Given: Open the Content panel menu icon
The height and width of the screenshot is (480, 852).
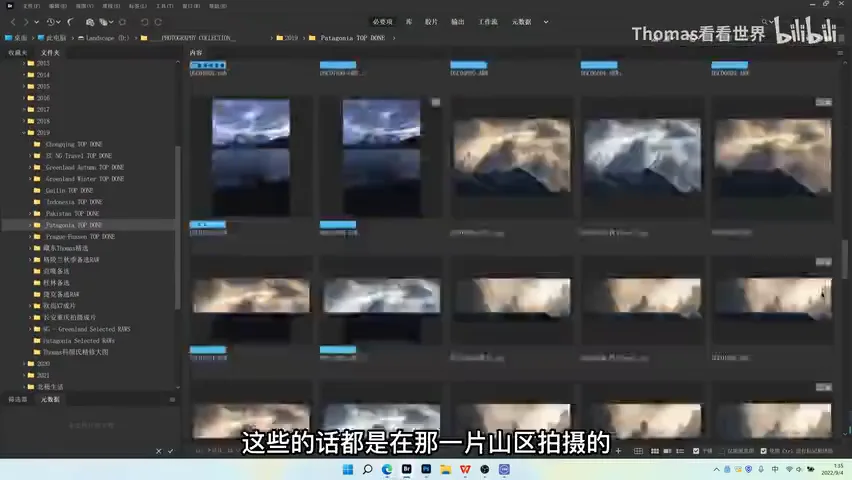Looking at the screenshot, I should tap(840, 53).
